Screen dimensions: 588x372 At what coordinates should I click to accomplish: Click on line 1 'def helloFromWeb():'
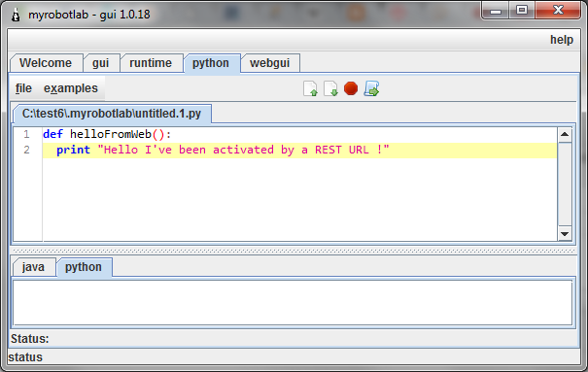click(x=107, y=134)
